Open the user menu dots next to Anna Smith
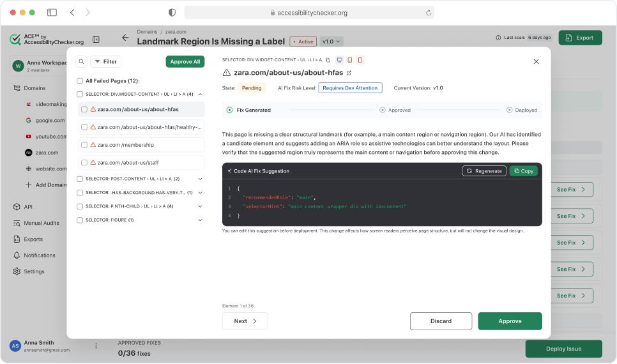The width and height of the screenshot is (617, 364). [96, 346]
